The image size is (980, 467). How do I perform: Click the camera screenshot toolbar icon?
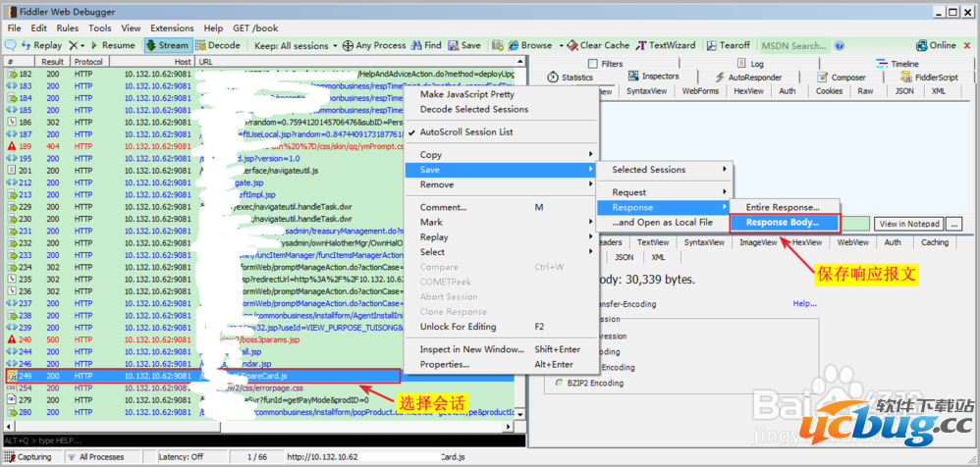pyautogui.click(x=498, y=45)
